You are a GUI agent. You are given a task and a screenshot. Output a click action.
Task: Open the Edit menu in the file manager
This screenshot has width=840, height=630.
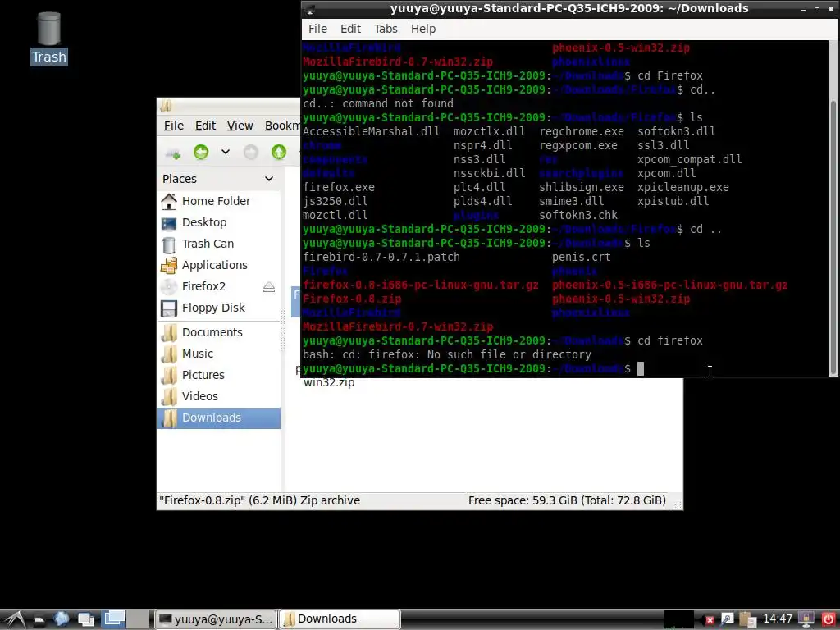[205, 126]
